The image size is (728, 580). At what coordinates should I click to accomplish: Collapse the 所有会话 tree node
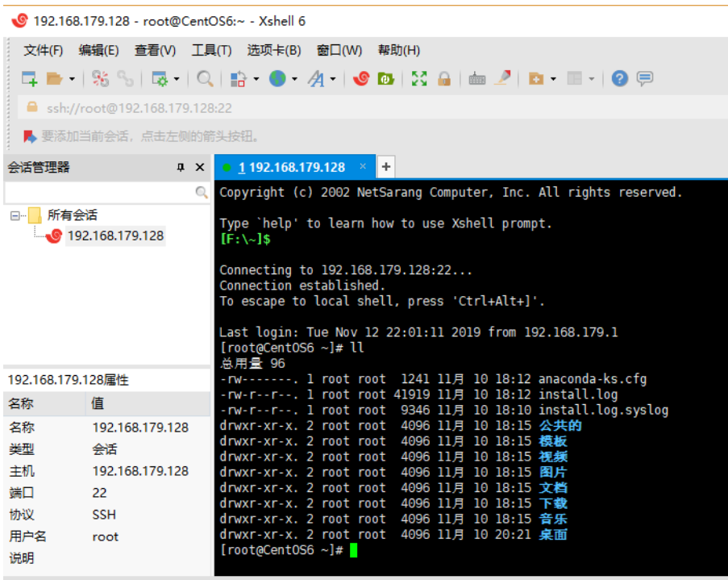pyautogui.click(x=15, y=215)
